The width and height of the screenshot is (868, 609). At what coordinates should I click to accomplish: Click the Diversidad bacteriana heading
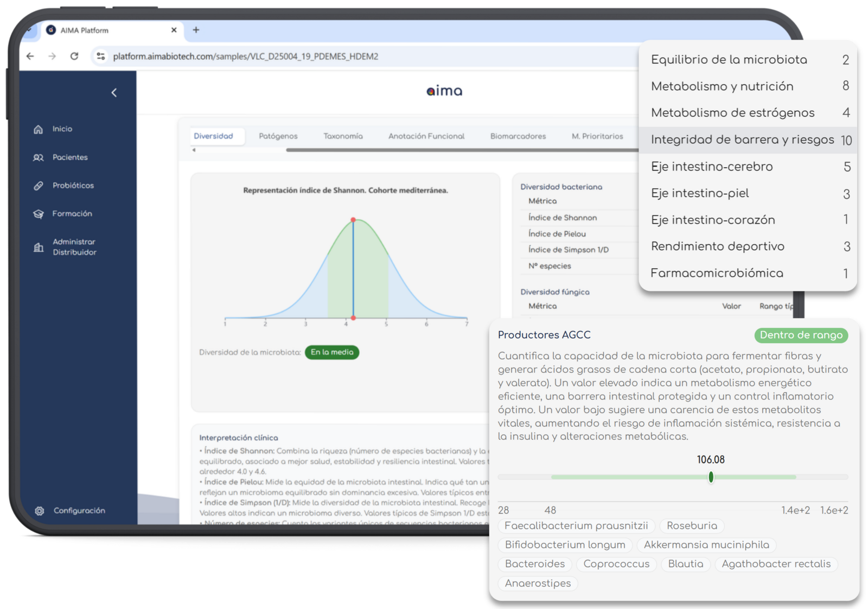(x=561, y=187)
